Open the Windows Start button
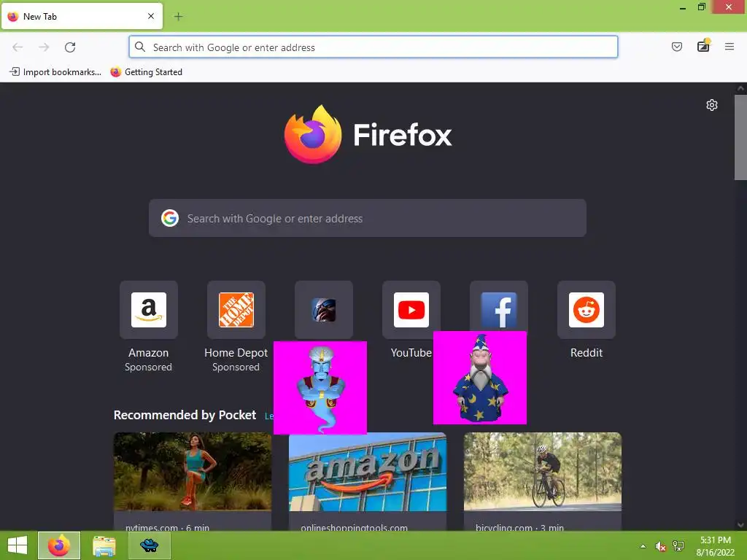Viewport: 747px width, 560px height. click(18, 545)
